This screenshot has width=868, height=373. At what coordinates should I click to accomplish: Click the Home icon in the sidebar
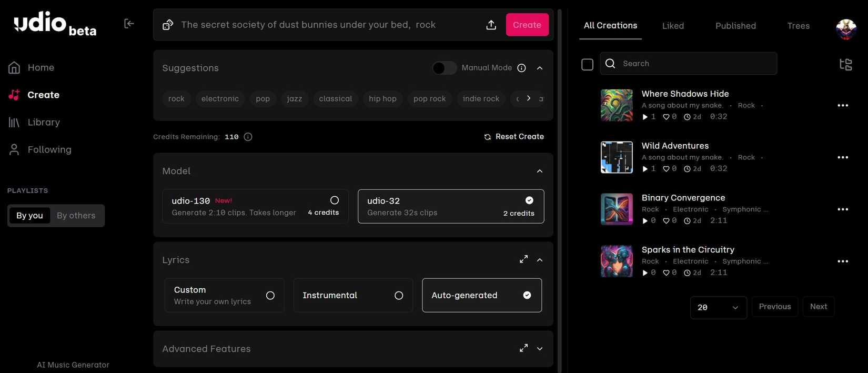(14, 67)
